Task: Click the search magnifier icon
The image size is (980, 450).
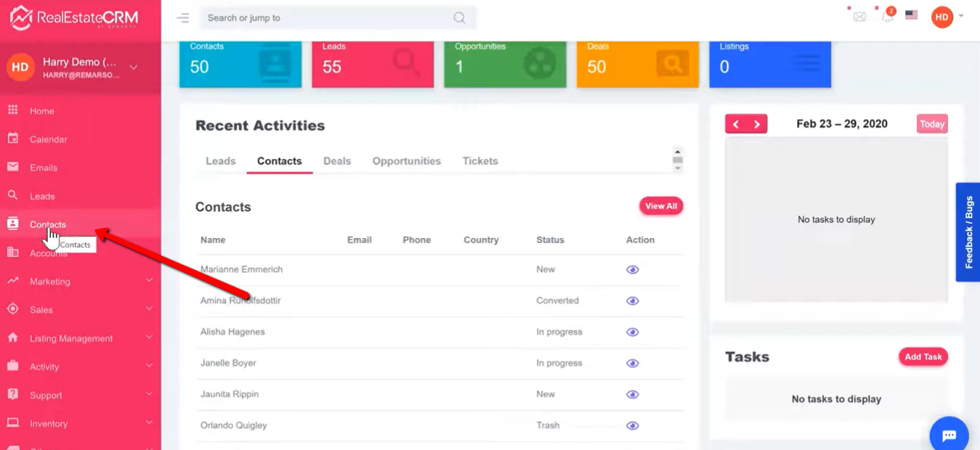Action: pos(459,18)
